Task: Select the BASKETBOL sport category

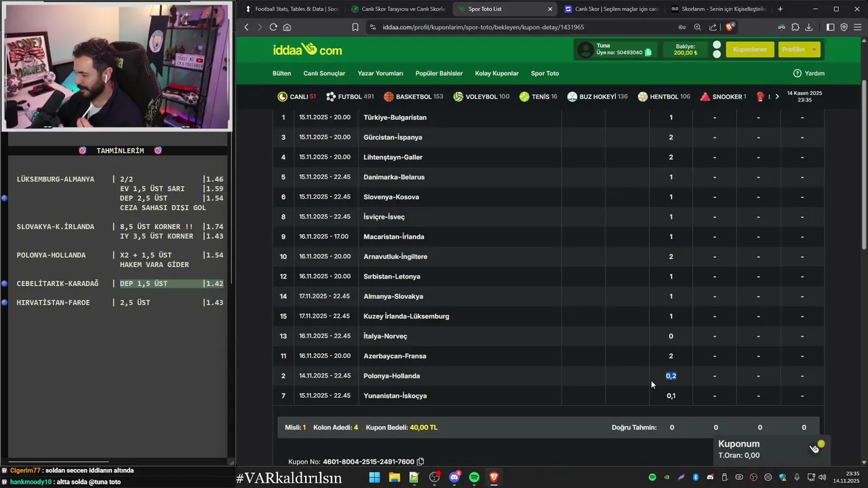Action: pyautogui.click(x=414, y=97)
